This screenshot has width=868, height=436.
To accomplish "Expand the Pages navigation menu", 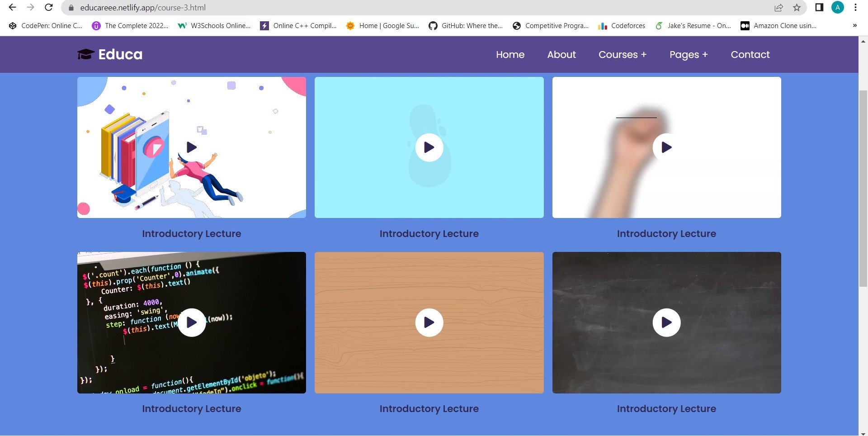I will point(688,54).
